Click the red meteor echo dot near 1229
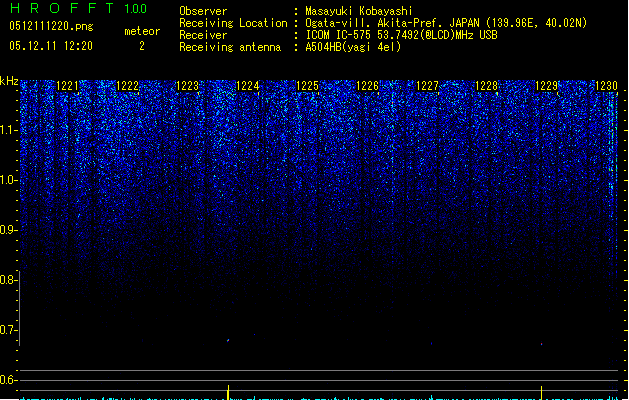This screenshot has height=400, width=629. [542, 344]
